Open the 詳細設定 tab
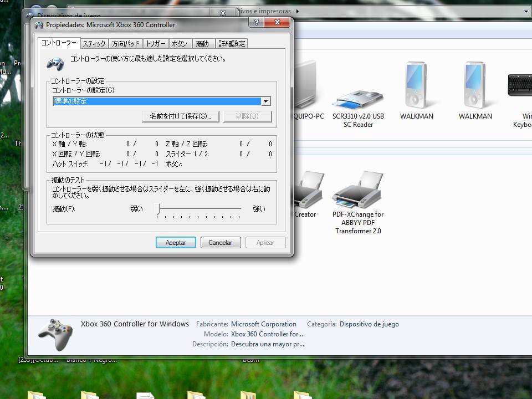532x399 pixels. tap(232, 43)
